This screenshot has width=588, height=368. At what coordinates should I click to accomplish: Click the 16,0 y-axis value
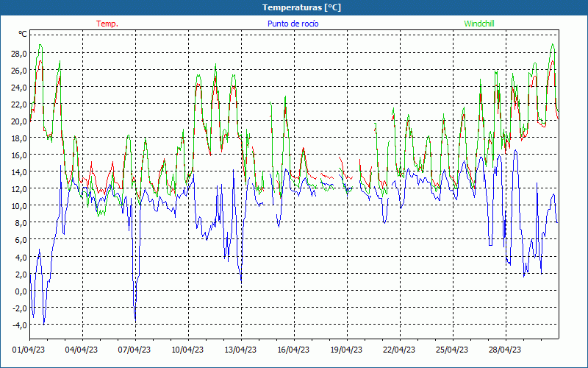tap(19, 155)
